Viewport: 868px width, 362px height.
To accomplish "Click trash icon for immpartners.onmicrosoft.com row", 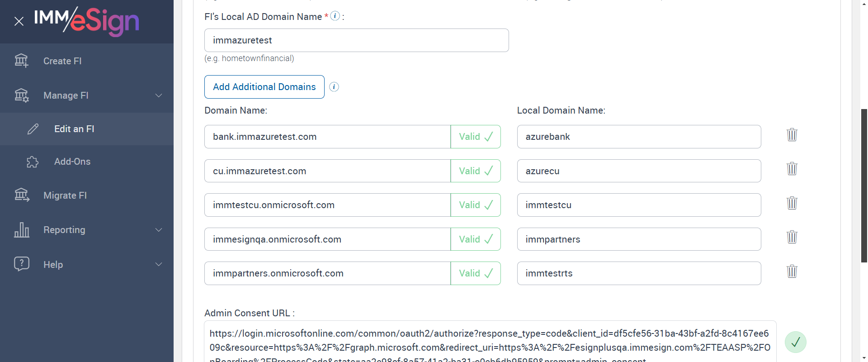I will (792, 271).
